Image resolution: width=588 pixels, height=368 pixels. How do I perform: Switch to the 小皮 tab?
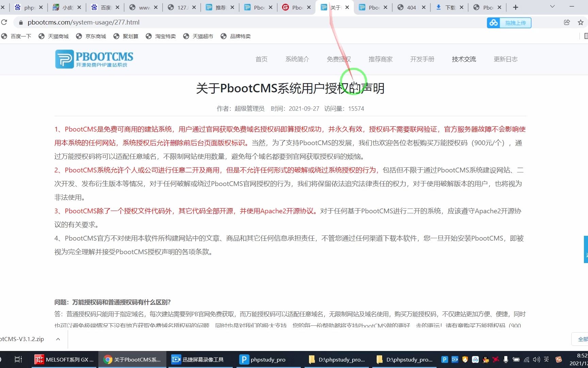67,7
